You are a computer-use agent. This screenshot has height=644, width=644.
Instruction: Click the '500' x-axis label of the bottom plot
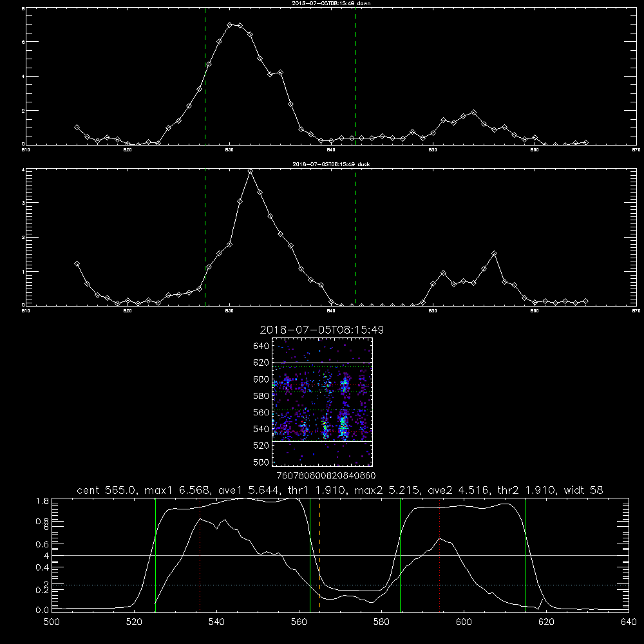[52, 622]
